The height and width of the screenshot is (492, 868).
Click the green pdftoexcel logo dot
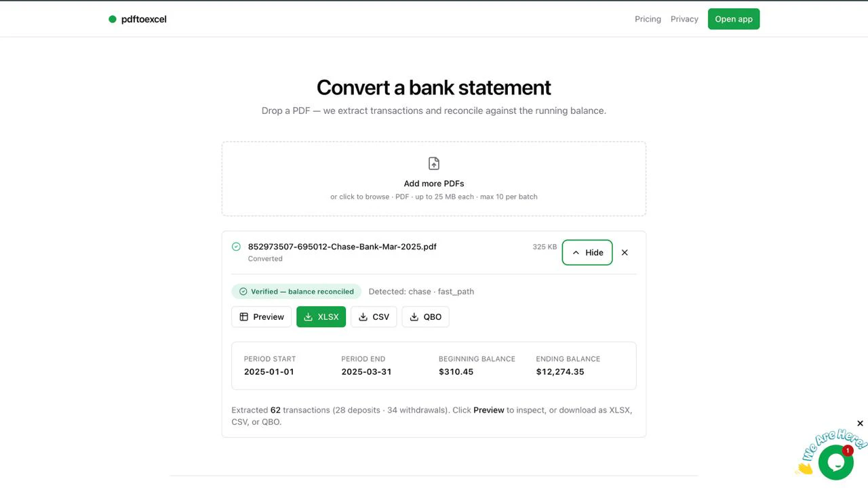[x=113, y=19]
